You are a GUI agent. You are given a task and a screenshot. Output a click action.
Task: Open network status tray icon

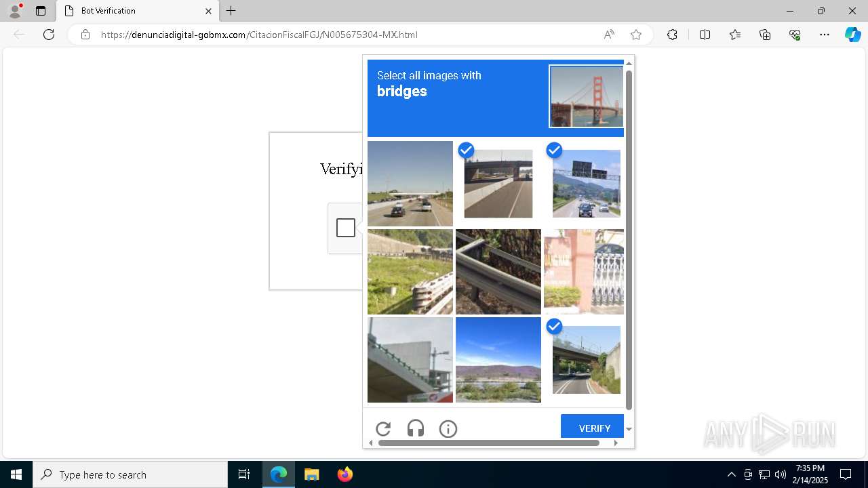[x=764, y=474]
